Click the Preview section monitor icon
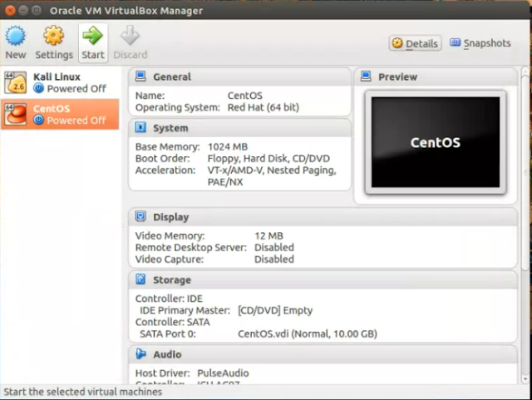 pyautogui.click(x=366, y=77)
